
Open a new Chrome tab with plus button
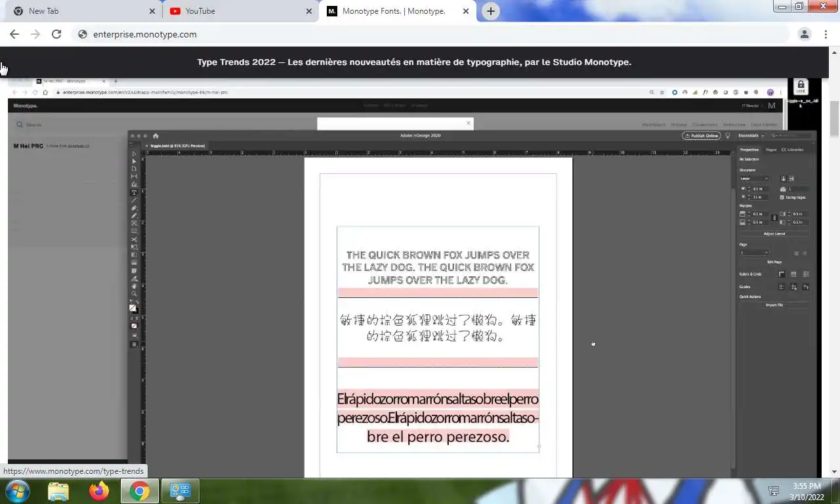pyautogui.click(x=491, y=11)
